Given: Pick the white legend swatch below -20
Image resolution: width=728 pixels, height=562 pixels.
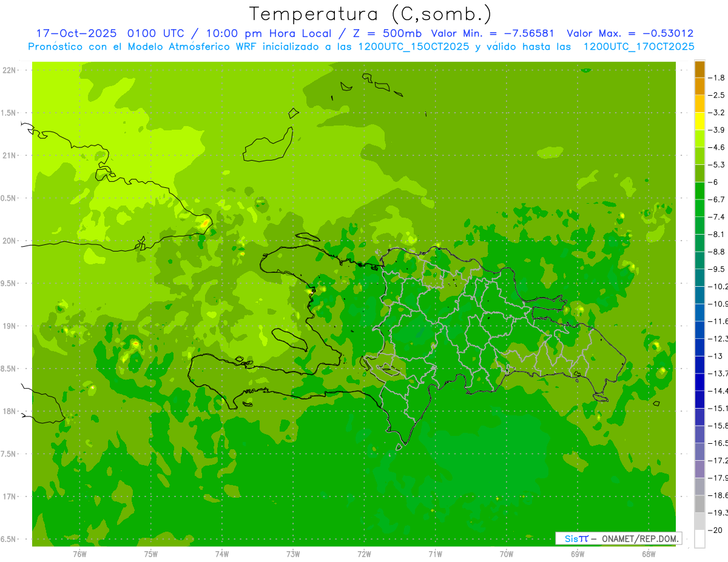Looking at the screenshot, I should click(699, 538).
